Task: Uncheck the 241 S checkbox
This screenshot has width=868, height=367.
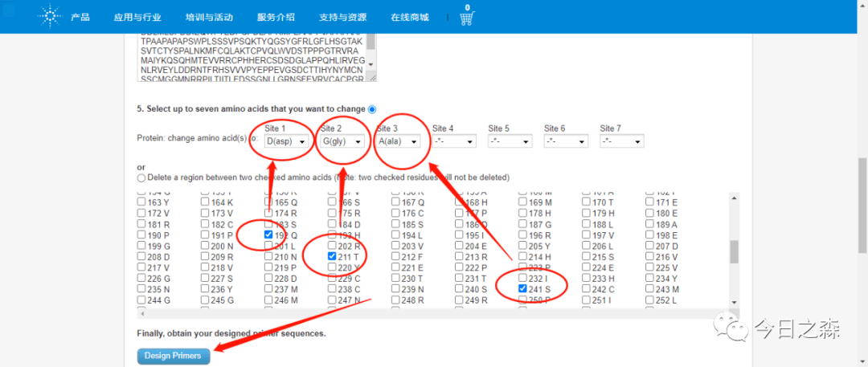Action: coord(522,288)
